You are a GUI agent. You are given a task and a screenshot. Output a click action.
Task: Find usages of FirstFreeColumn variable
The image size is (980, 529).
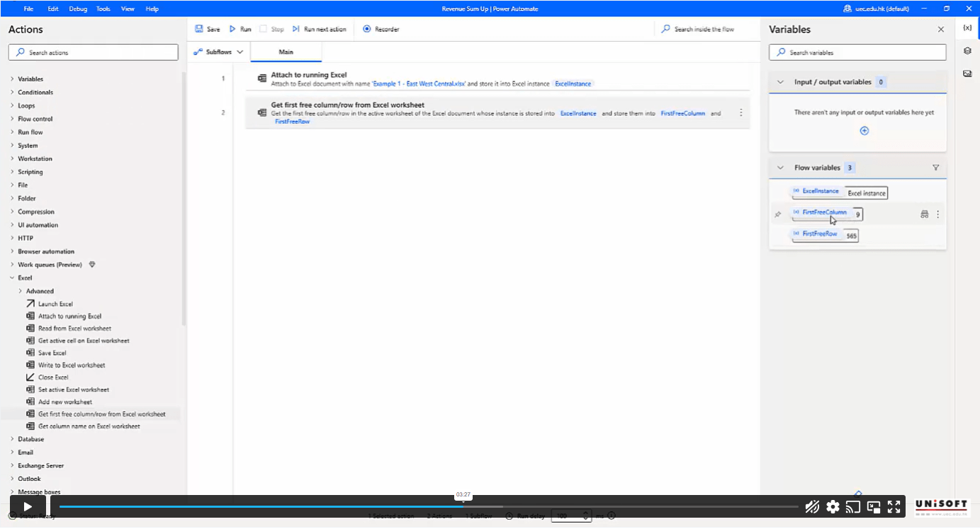[x=924, y=214]
